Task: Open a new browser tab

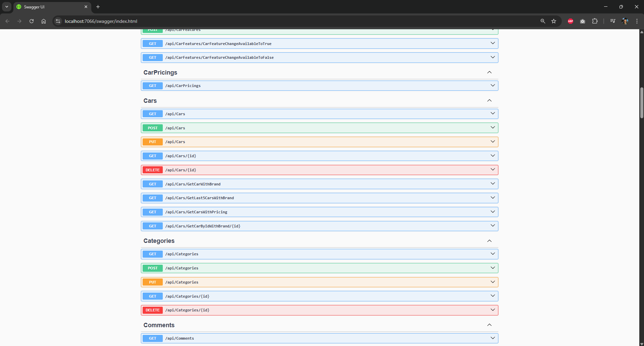Action: (x=98, y=7)
